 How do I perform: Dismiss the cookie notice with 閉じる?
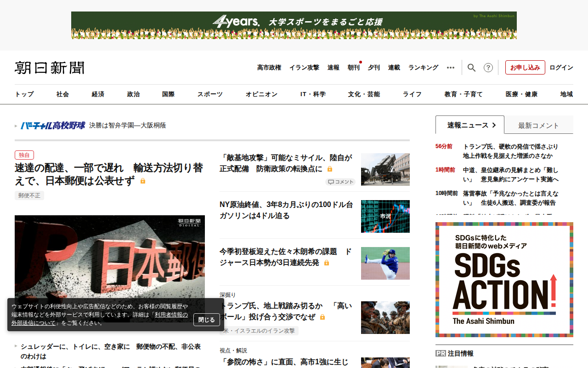coord(206,320)
